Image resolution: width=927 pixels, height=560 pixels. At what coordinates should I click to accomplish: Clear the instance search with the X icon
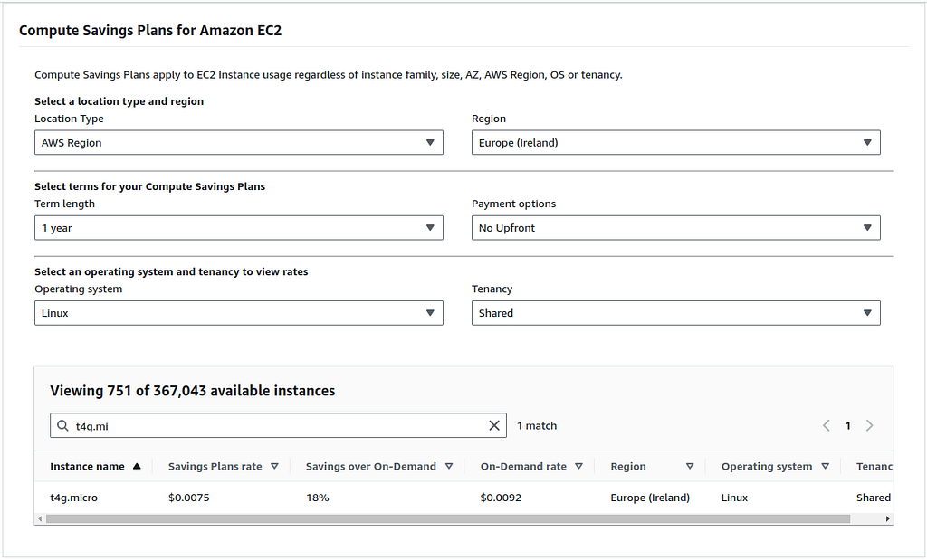[494, 425]
